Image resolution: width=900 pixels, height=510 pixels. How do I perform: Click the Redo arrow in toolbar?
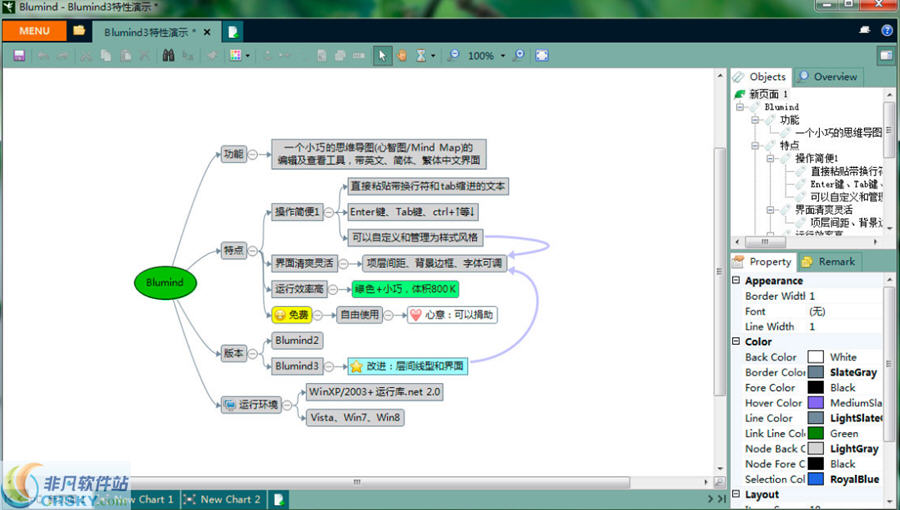click(x=63, y=56)
